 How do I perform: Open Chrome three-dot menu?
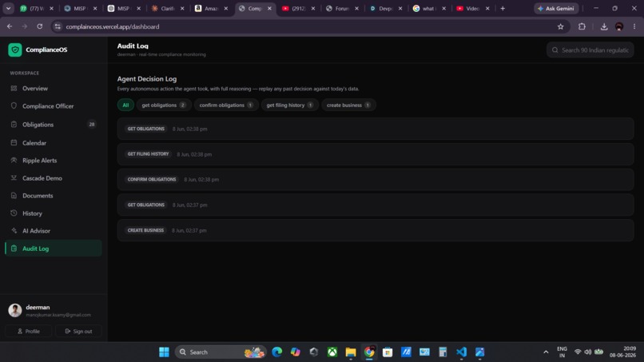pos(634,26)
